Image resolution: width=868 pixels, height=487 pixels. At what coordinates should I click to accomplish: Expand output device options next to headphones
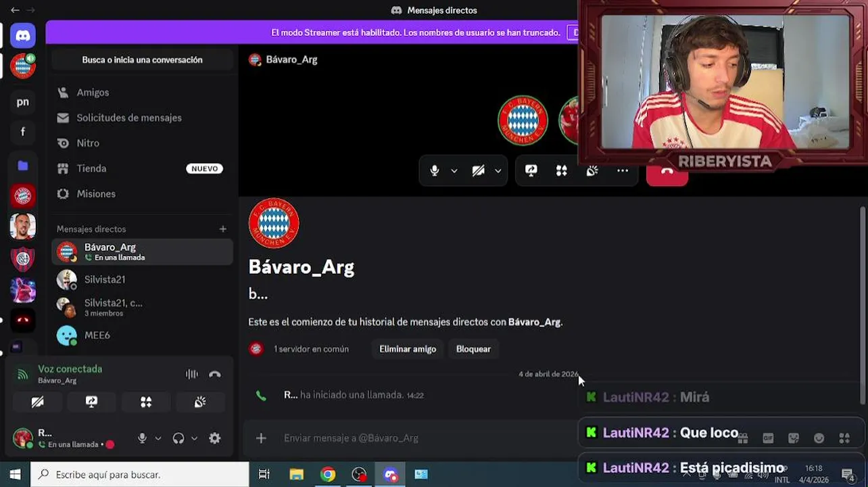195,438
